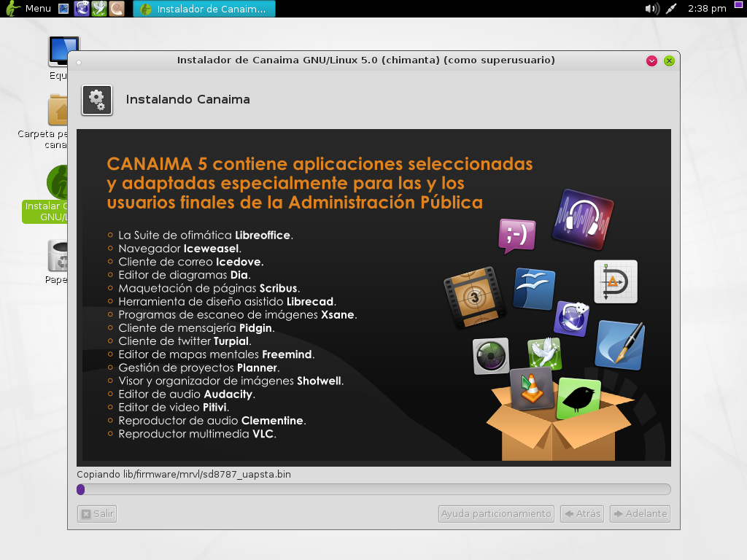Click the LibreCAD drafting icon
747x560 pixels.
615,281
